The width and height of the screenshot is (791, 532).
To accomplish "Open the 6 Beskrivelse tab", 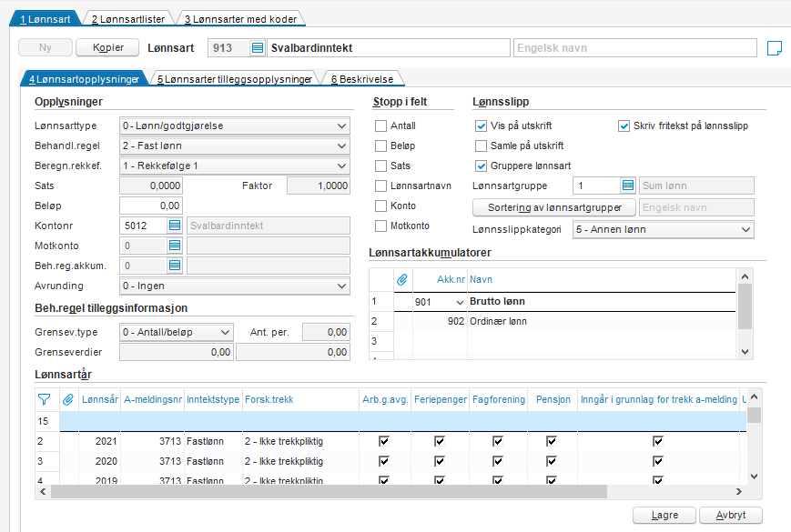I will pyautogui.click(x=362, y=79).
